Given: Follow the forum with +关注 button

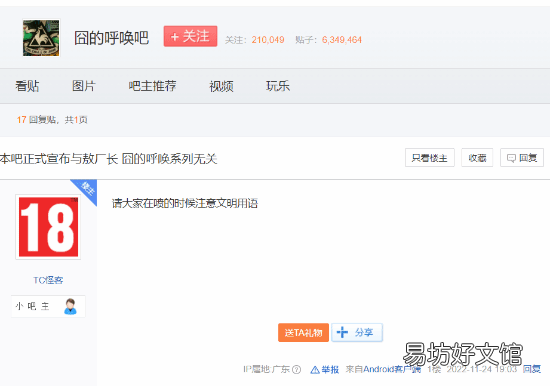Looking at the screenshot, I should pyautogui.click(x=190, y=36).
